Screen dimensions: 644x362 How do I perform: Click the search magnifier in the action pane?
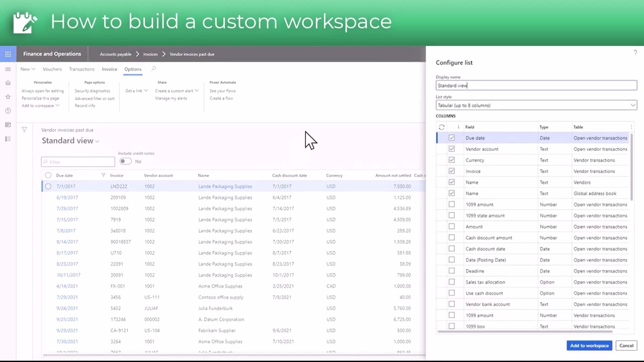[x=153, y=69]
